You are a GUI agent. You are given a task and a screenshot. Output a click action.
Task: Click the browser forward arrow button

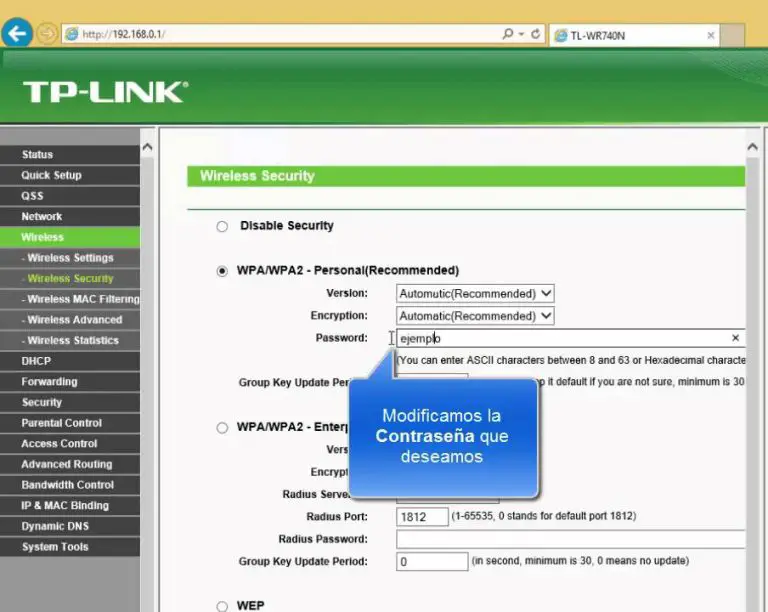(x=46, y=34)
